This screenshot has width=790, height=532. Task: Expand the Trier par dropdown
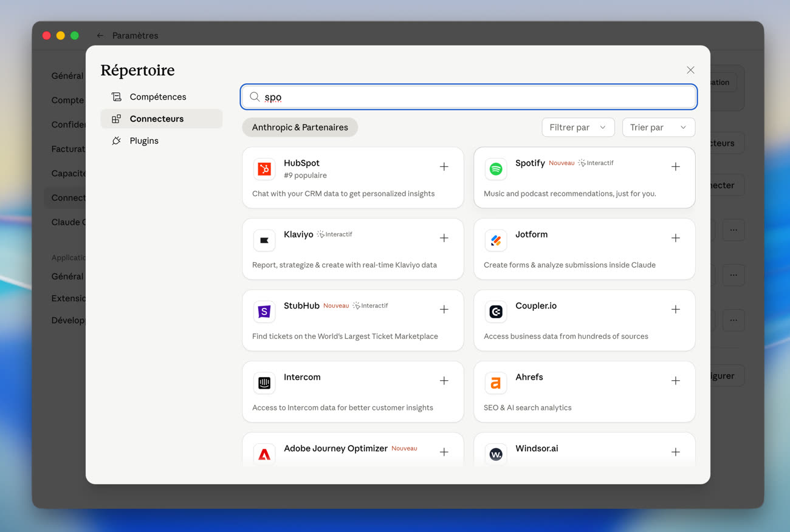658,128
